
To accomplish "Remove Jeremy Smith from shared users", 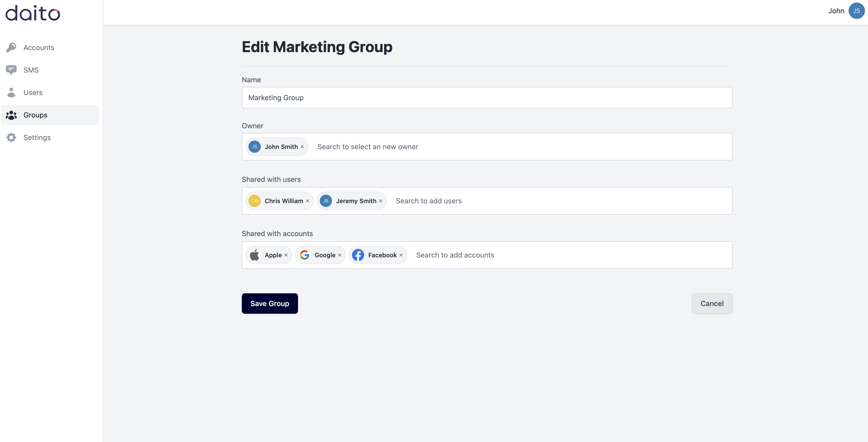I will (381, 201).
